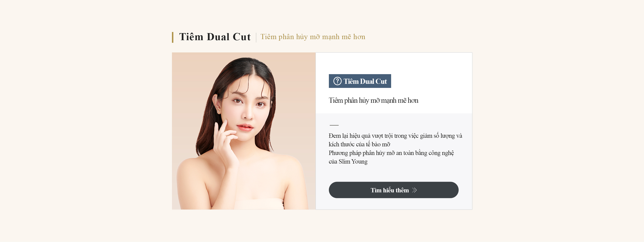The width and height of the screenshot is (644, 242).
Task: Click the line starting with Phương pháp phân hủy
Action: tap(391, 153)
